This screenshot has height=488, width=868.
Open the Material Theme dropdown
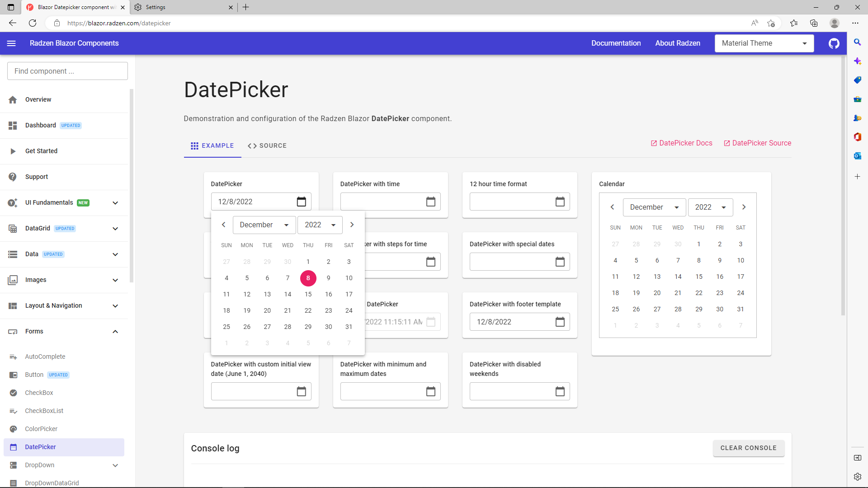[x=764, y=43]
